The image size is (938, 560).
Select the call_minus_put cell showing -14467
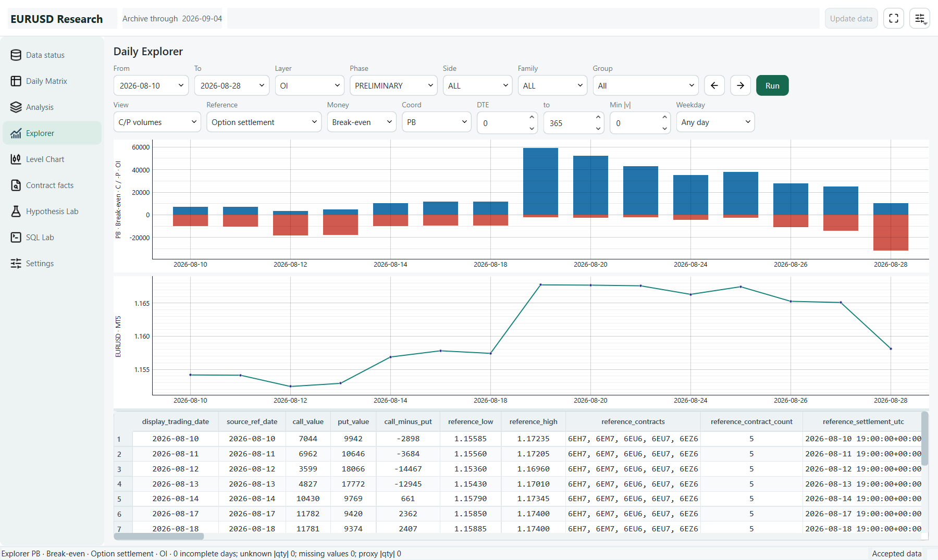click(408, 469)
